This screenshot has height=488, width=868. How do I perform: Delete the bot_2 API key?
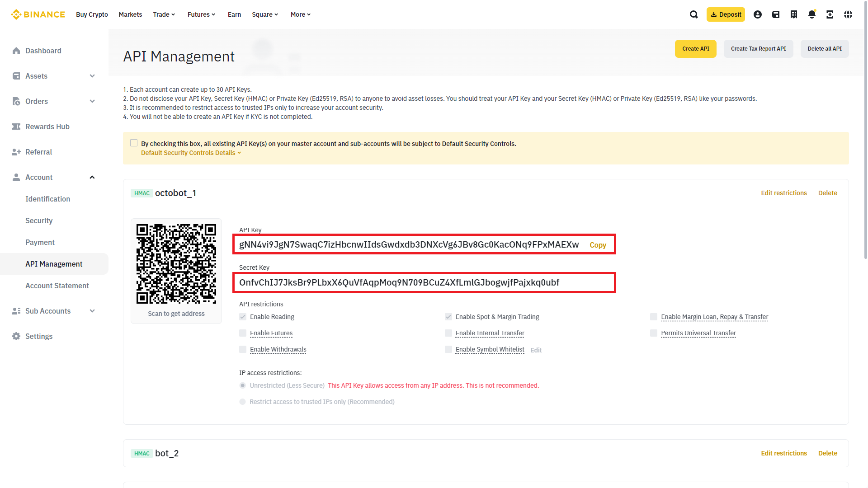pos(827,453)
